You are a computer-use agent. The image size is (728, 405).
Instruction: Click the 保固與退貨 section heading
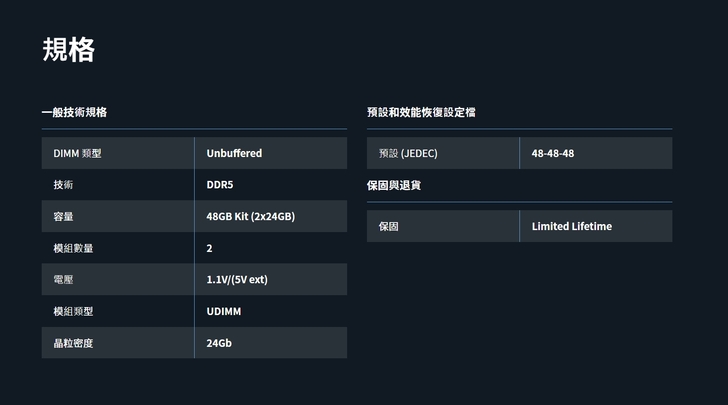[x=394, y=186]
